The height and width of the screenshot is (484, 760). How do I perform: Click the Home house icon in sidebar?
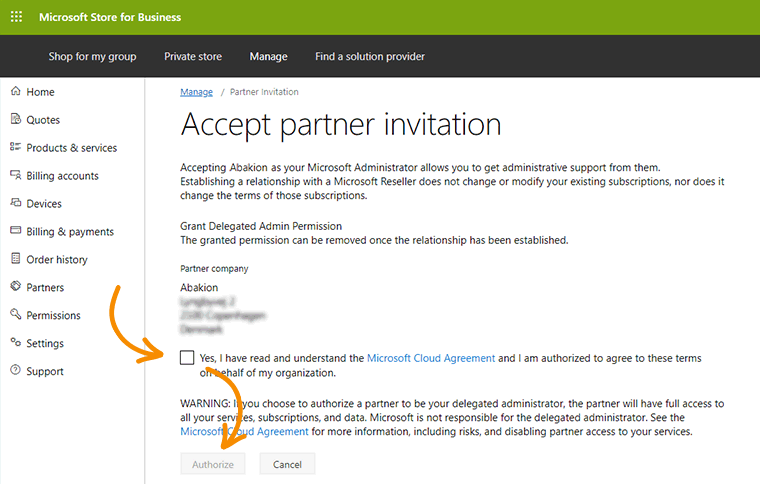pyautogui.click(x=16, y=91)
